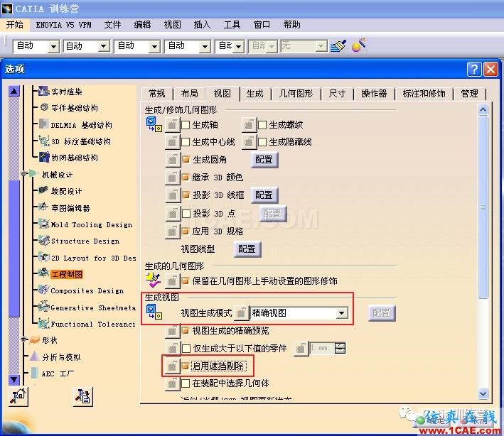504x436 pixels.
Task: Switch to the 尺寸 tab
Action: (x=337, y=94)
